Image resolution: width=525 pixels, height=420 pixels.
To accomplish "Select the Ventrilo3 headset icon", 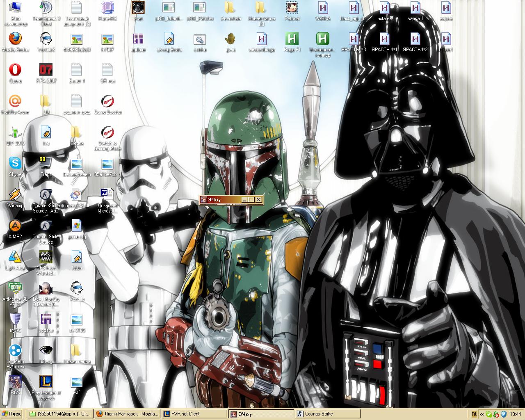I will point(46,42).
